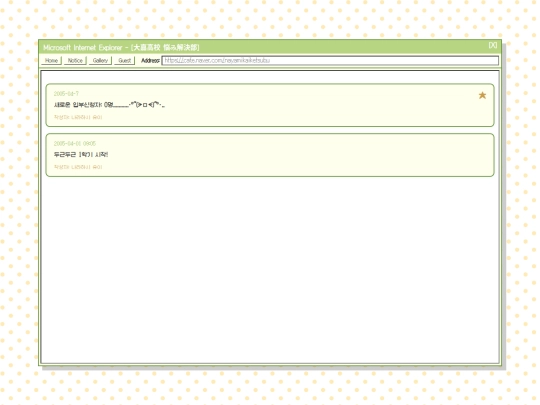Screen dimensions: 540x405
Task: Open the Home tab
Action: pos(51,61)
